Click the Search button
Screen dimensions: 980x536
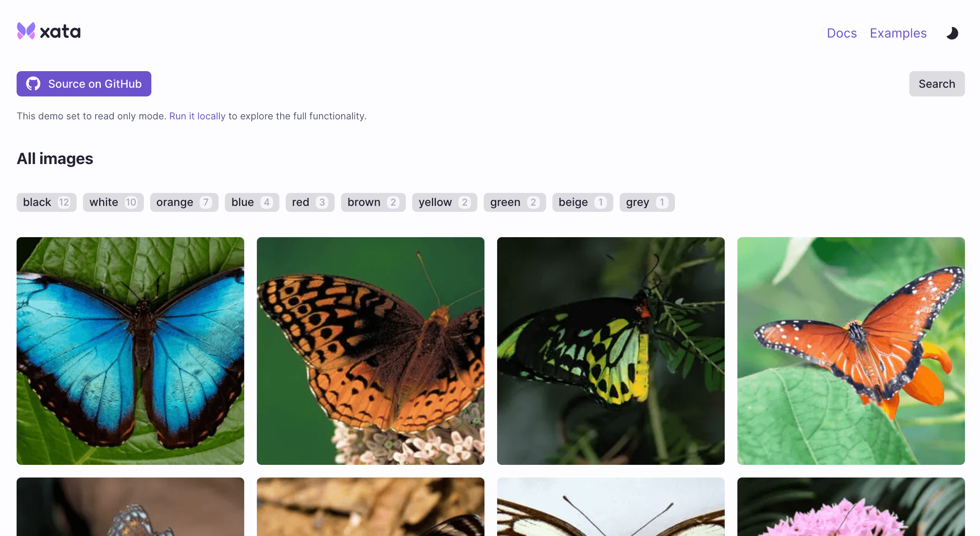[937, 83]
